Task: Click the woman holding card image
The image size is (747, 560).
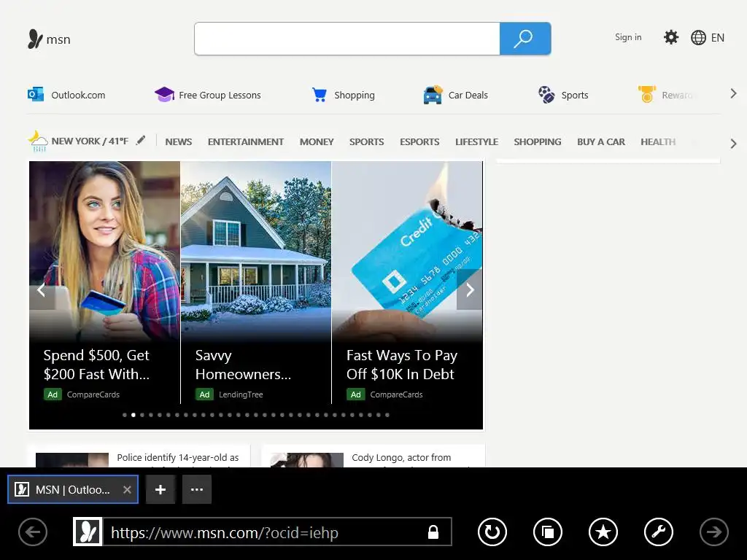Action: tap(105, 250)
